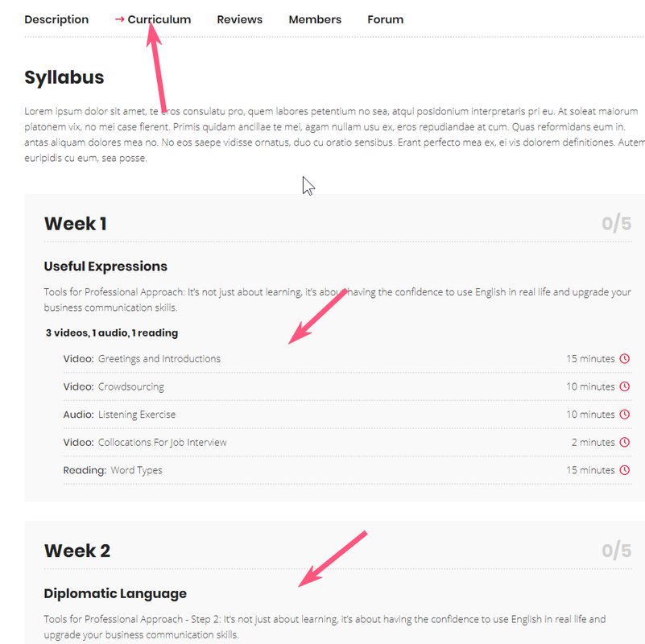The image size is (645, 644).
Task: Click clock icon on Crowdsourcing row
Action: click(624, 386)
